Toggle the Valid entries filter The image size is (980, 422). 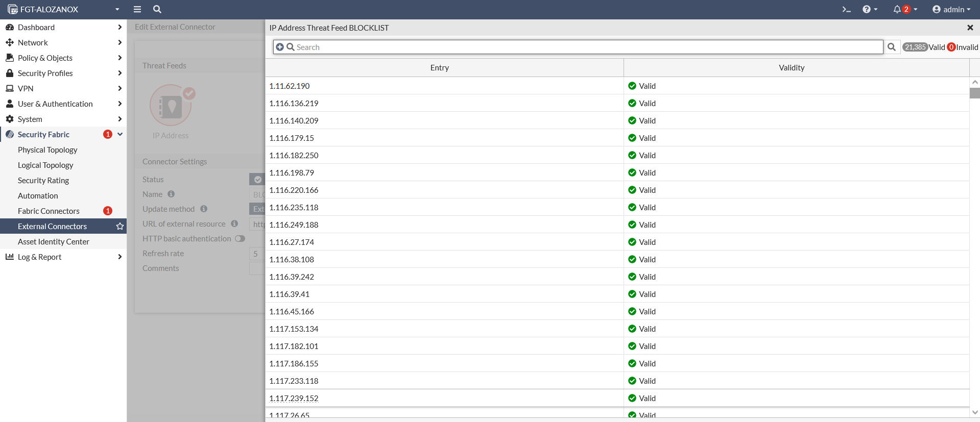[x=924, y=47]
